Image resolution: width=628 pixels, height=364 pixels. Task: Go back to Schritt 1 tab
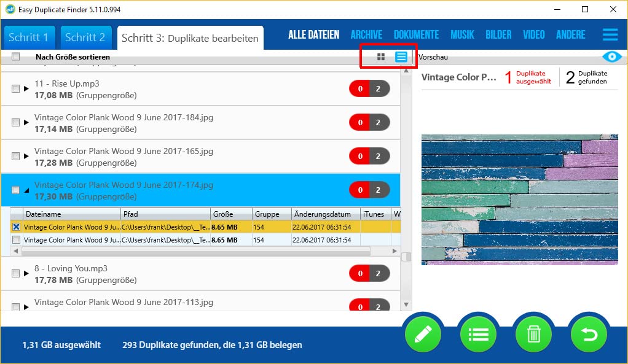point(29,37)
